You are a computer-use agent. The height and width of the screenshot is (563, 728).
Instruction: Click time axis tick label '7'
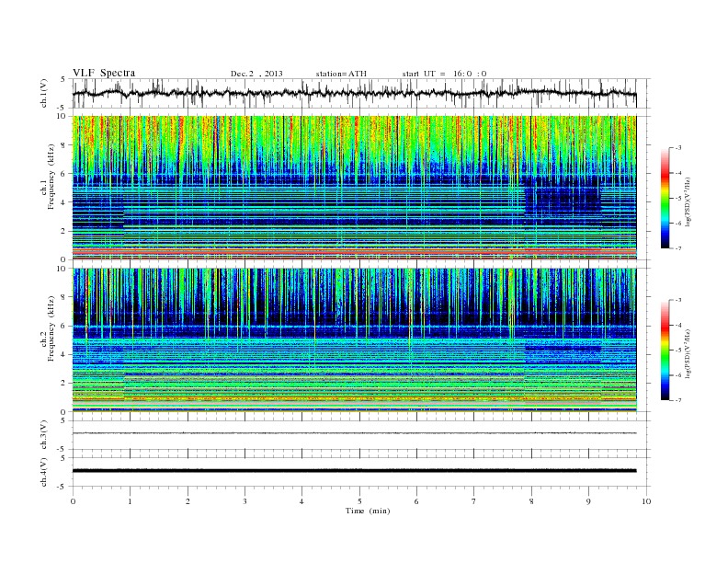(474, 501)
